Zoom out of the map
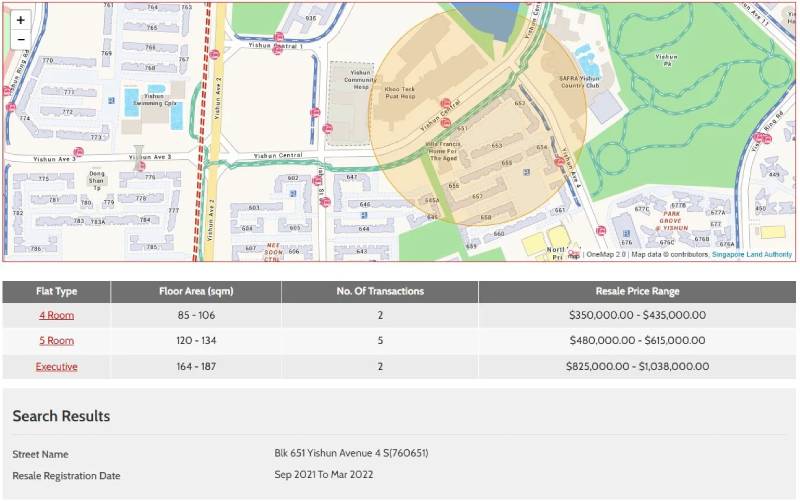Viewport: 800px width, 502px height. pyautogui.click(x=20, y=40)
